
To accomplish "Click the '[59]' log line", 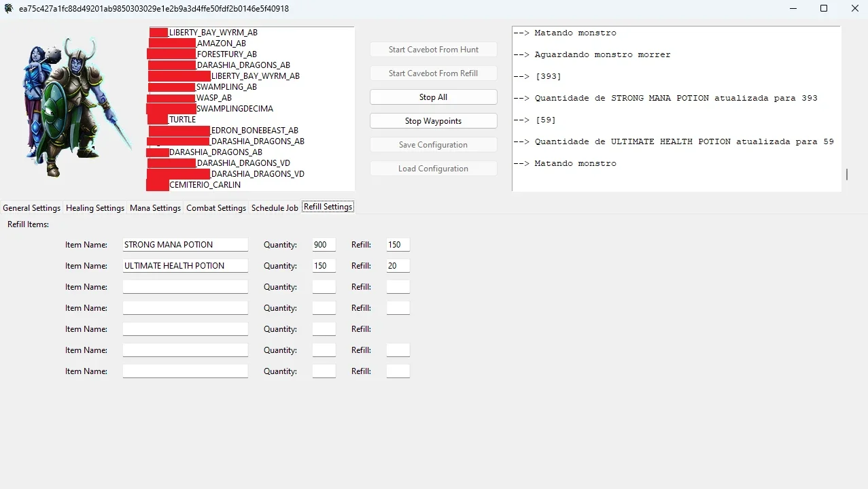I will (534, 120).
